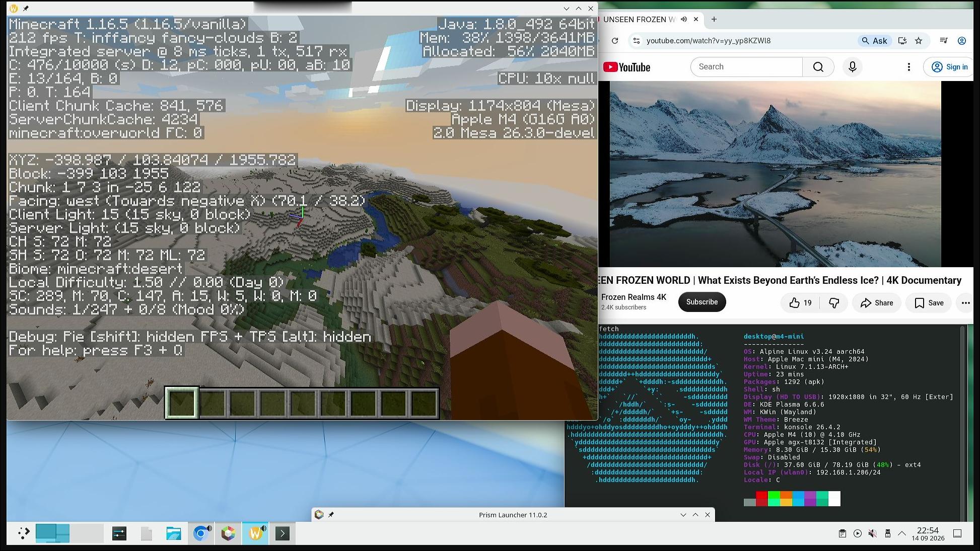
Task: Click 'Minecraft 1.16.5 (1.16.5/vanilla)' debug text
Action: point(128,24)
